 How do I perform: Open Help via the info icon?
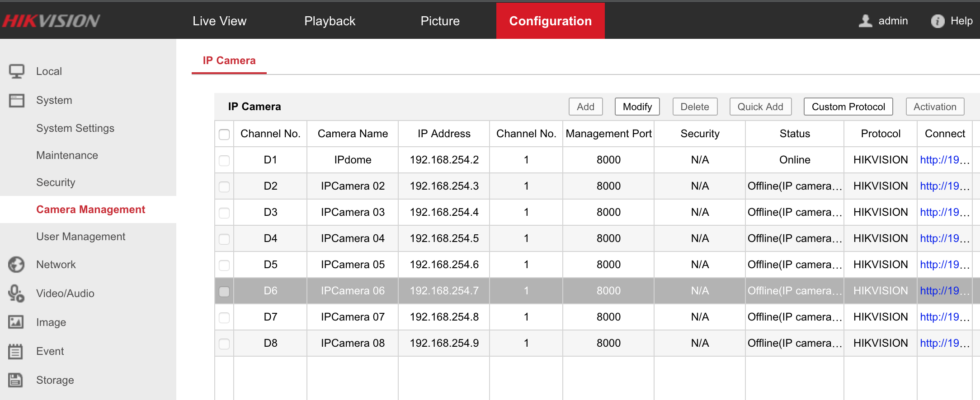(x=938, y=21)
